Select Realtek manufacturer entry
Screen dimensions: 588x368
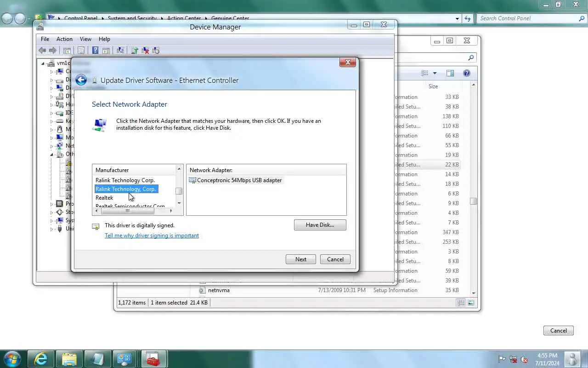[104, 198]
